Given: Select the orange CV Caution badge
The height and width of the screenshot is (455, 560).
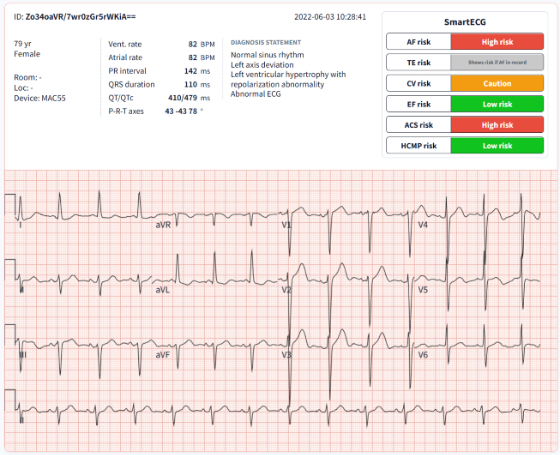Looking at the screenshot, I should (x=497, y=83).
